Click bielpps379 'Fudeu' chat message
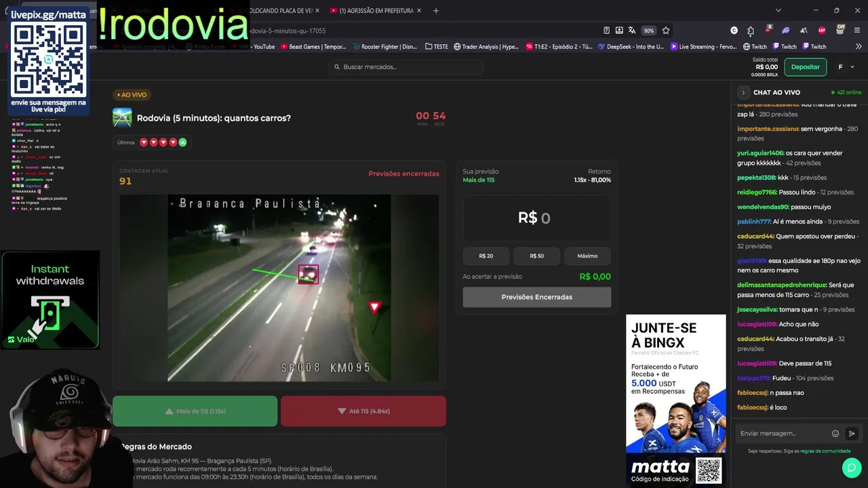 (785, 378)
